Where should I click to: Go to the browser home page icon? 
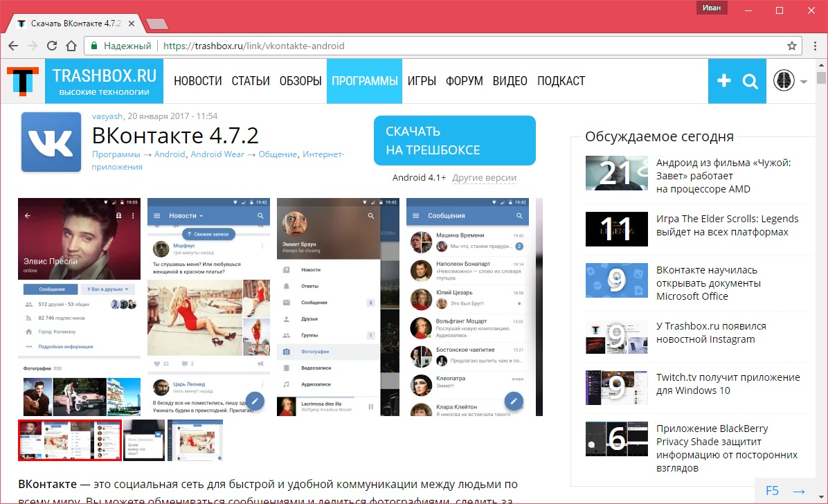71,46
